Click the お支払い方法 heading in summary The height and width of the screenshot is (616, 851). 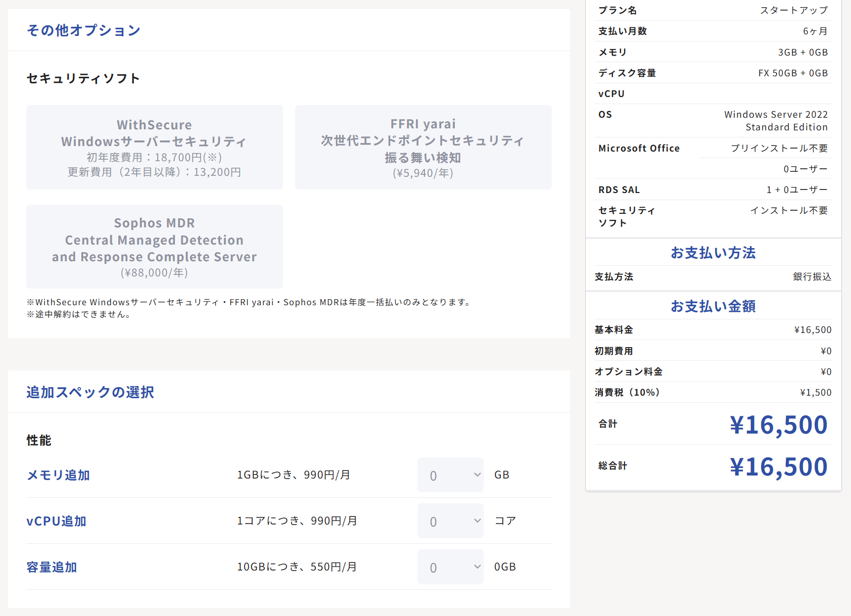(713, 253)
